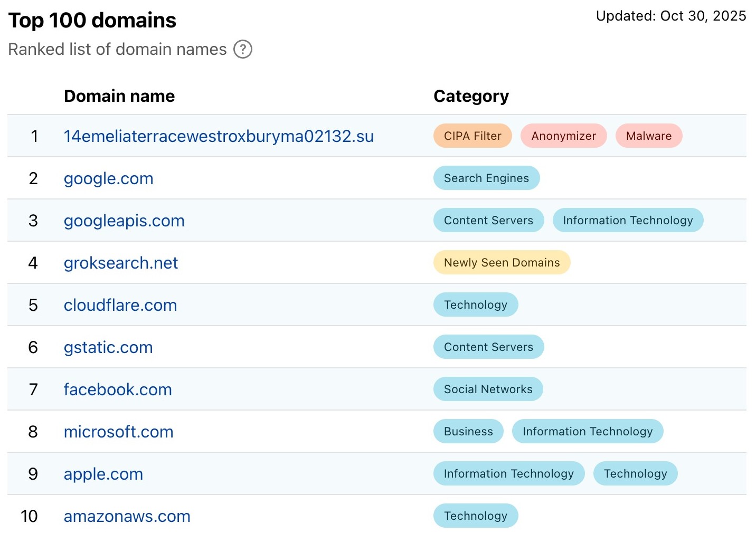Open the google.com domain link
Screen dimensions: 756x533
(x=108, y=178)
